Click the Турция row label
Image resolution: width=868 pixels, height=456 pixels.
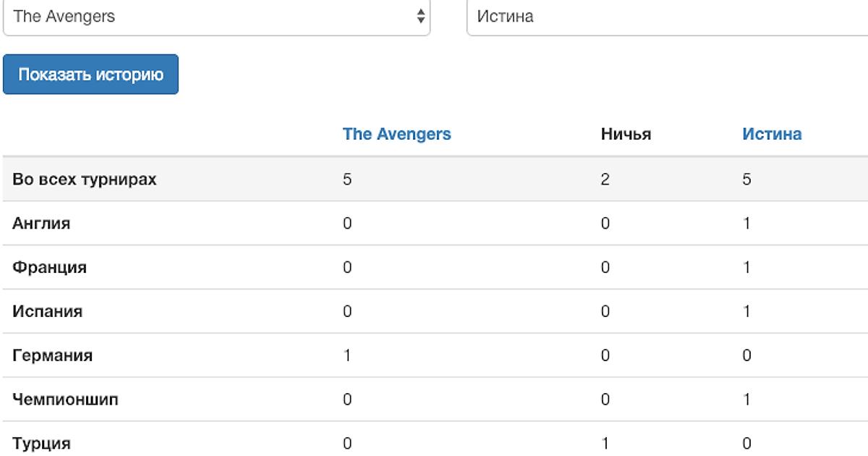41,444
